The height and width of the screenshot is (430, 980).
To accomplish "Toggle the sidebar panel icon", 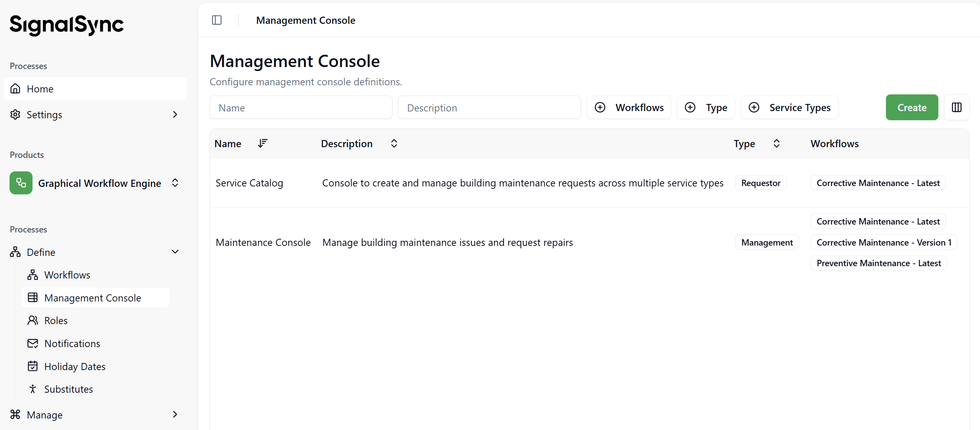I will pos(217,20).
